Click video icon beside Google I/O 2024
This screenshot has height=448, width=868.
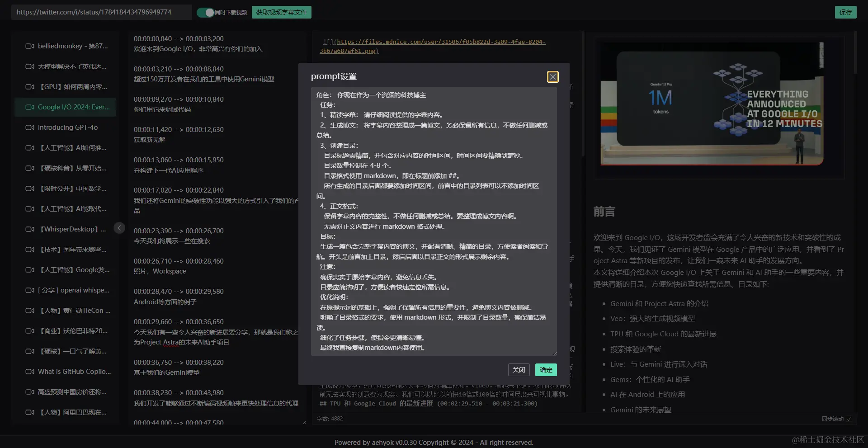click(x=30, y=107)
